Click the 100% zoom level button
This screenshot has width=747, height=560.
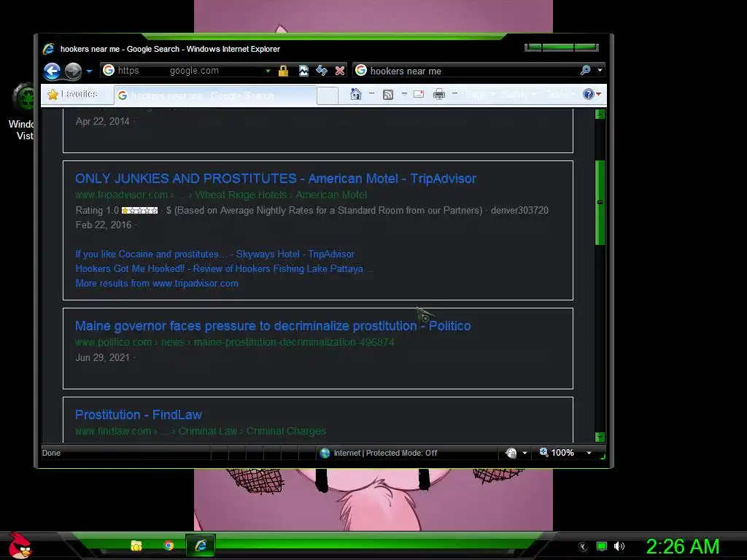coord(557,452)
